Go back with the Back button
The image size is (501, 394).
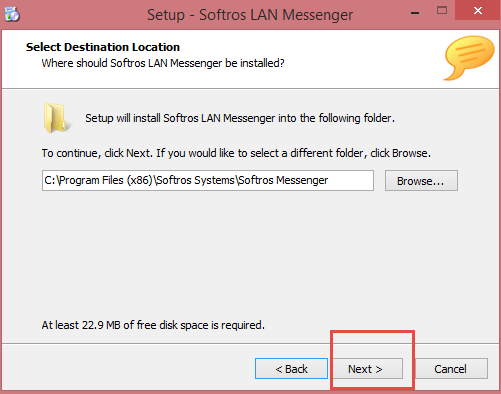pos(291,369)
